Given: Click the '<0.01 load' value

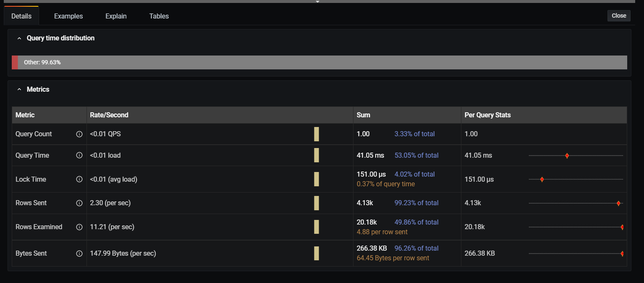Looking at the screenshot, I should 105,155.
